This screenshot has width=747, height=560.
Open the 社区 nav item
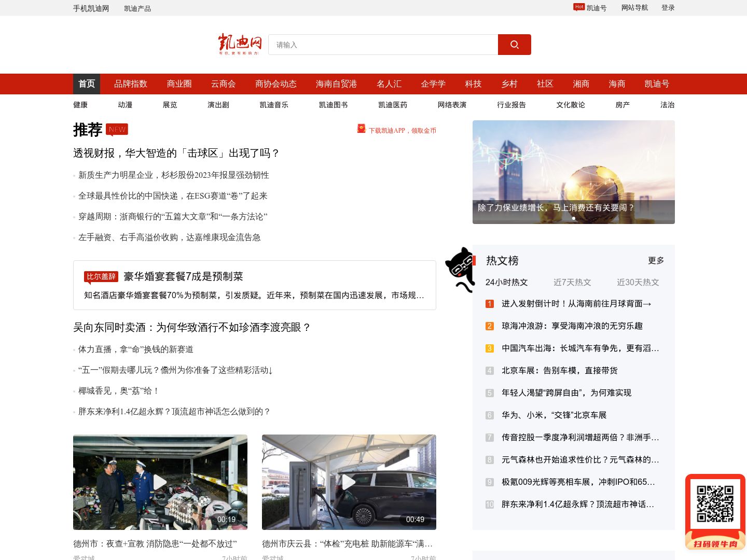click(x=545, y=84)
